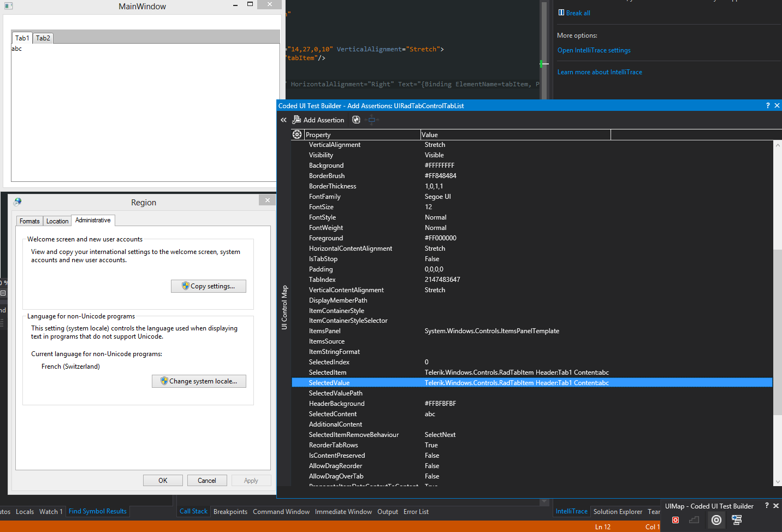The width and height of the screenshot is (782, 532).
Task: Click the scroll down arrow of property list
Action: point(778,482)
